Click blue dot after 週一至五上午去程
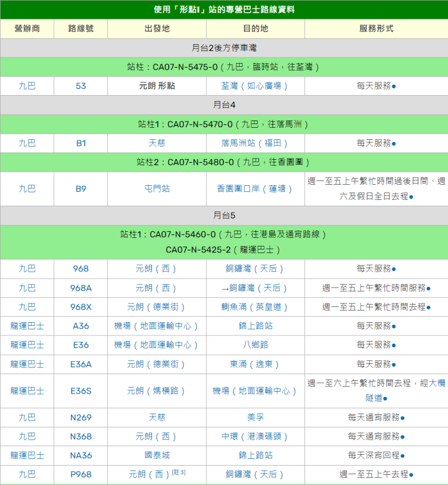 coord(411,475)
